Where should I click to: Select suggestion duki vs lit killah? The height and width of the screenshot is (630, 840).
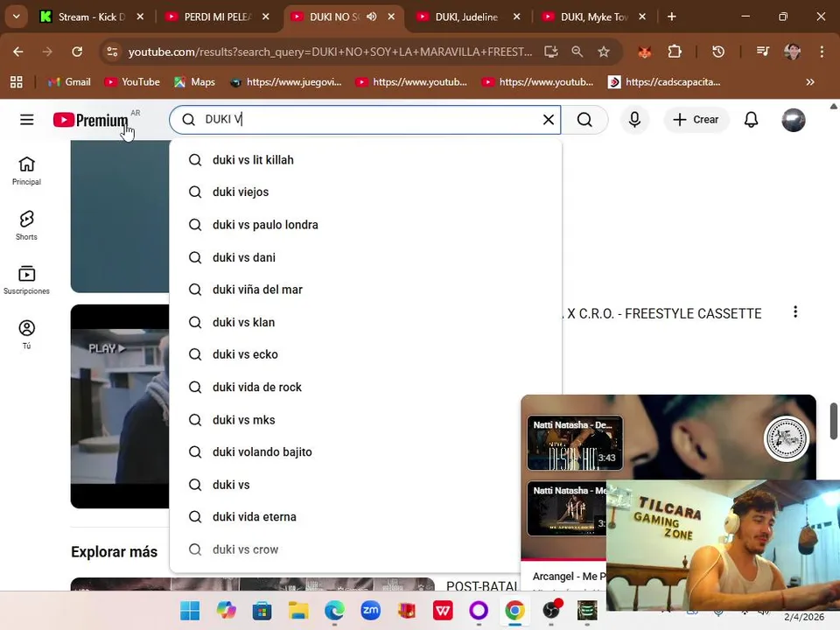[x=366, y=159]
